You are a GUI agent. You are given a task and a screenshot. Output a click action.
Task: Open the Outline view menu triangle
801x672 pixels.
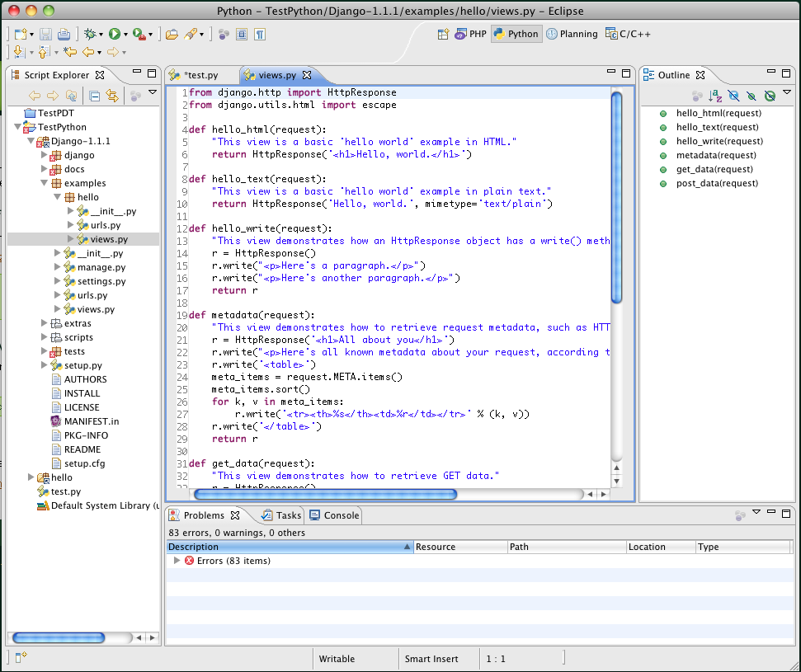tap(787, 92)
